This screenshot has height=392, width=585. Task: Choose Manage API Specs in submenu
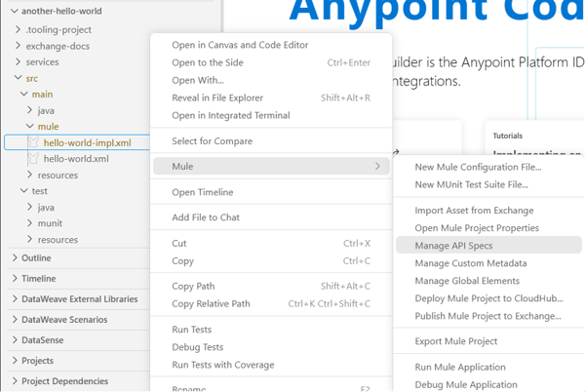[488, 245]
